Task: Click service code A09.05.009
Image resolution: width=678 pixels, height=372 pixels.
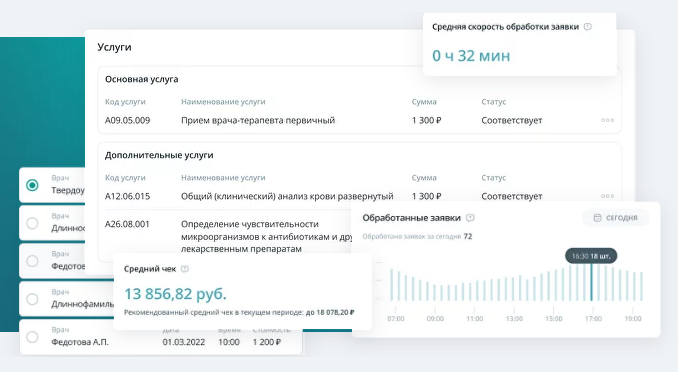Action: [x=128, y=120]
